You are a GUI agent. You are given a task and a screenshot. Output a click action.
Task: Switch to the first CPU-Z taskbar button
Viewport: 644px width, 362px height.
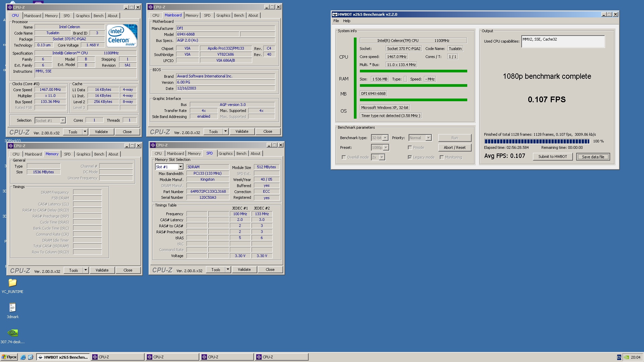pos(118,357)
